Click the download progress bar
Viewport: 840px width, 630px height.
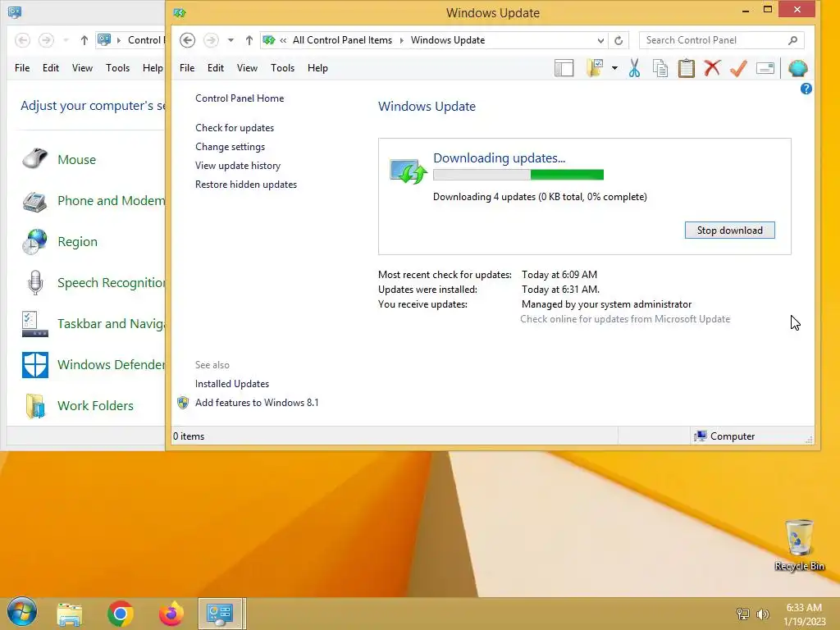[518, 175]
